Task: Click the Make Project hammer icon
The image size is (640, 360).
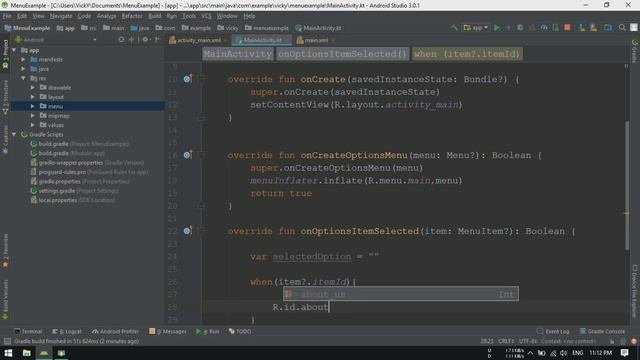Action: (x=454, y=28)
